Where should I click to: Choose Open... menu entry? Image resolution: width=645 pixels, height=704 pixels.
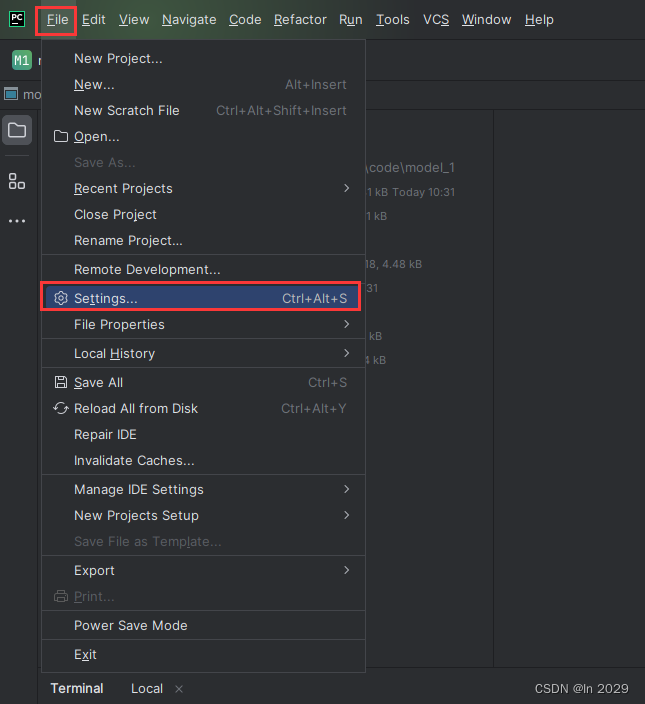pos(203,137)
